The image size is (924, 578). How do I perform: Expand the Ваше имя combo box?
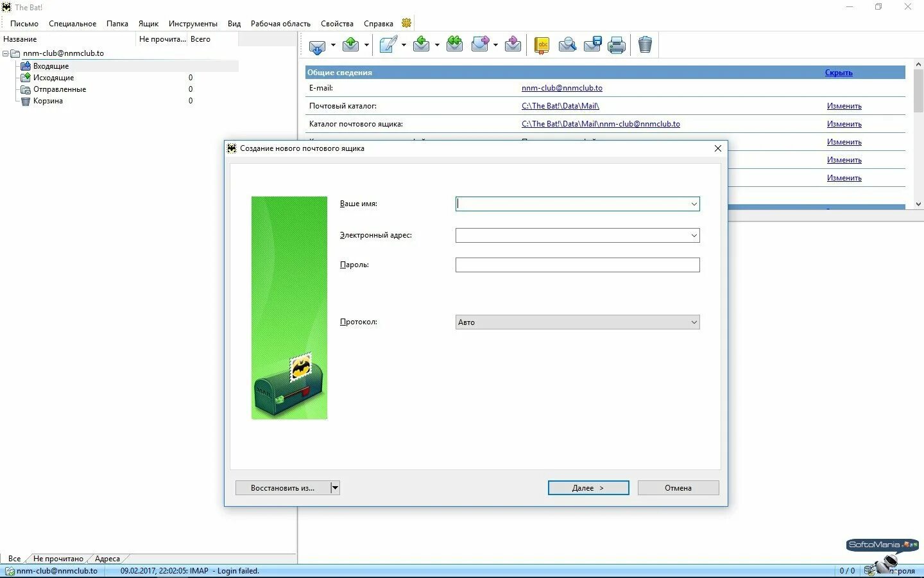click(x=694, y=204)
